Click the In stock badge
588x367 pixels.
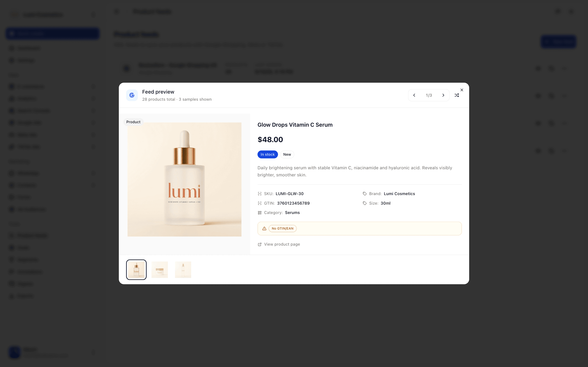268,154
